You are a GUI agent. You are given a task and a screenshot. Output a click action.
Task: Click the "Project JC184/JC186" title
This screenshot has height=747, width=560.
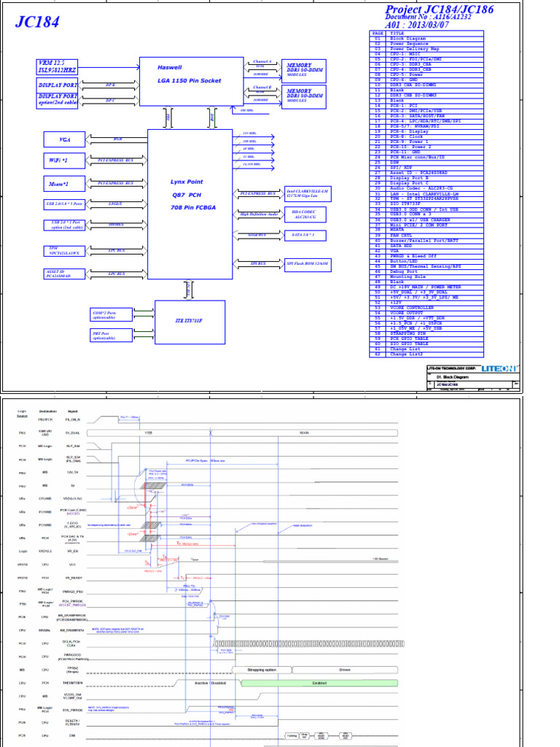click(439, 9)
